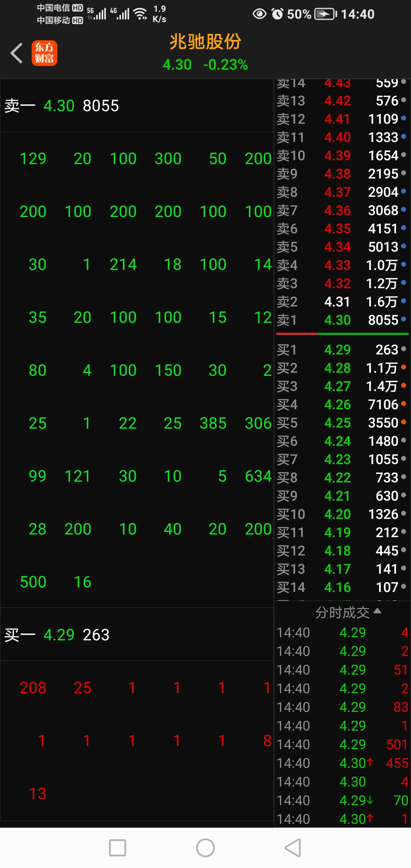The image size is (411, 868).
Task: Collapse the 分时成交 panel header
Action: click(348, 612)
